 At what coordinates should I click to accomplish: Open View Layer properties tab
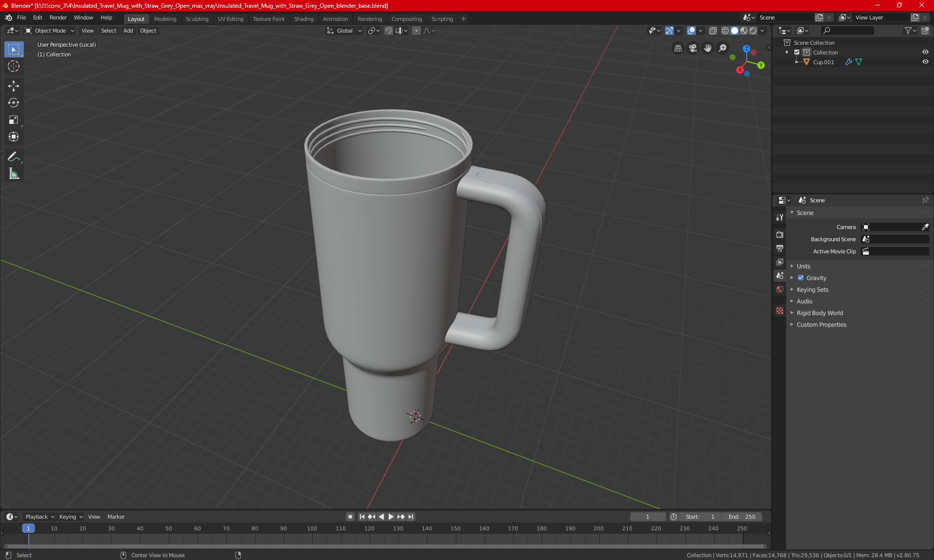click(x=780, y=262)
